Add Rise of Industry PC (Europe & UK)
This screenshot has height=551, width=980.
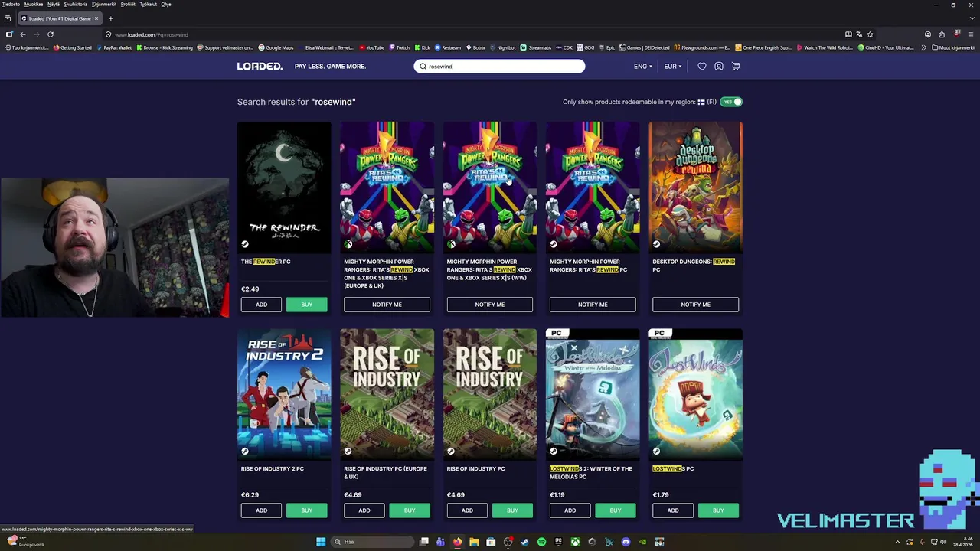click(364, 510)
